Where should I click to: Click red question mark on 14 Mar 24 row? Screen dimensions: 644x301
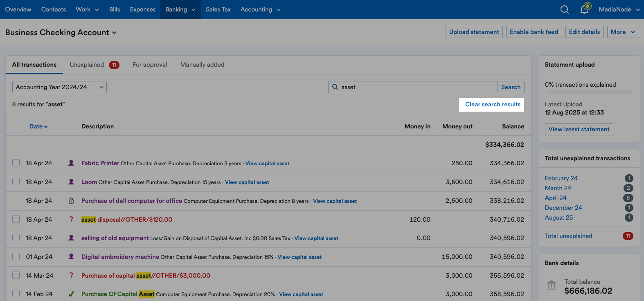[71, 275]
